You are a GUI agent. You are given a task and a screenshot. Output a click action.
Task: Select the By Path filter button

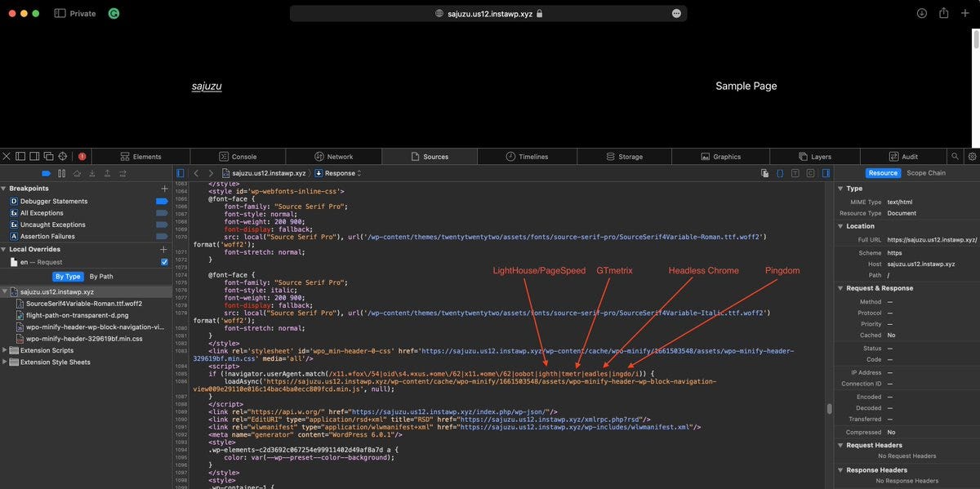click(101, 276)
